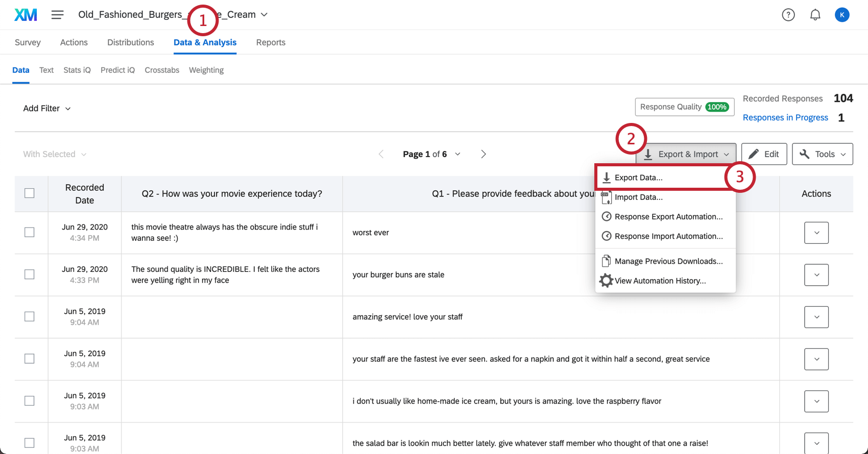Click the View Automation History gear icon
Screen dimensions: 868x454
click(x=606, y=281)
